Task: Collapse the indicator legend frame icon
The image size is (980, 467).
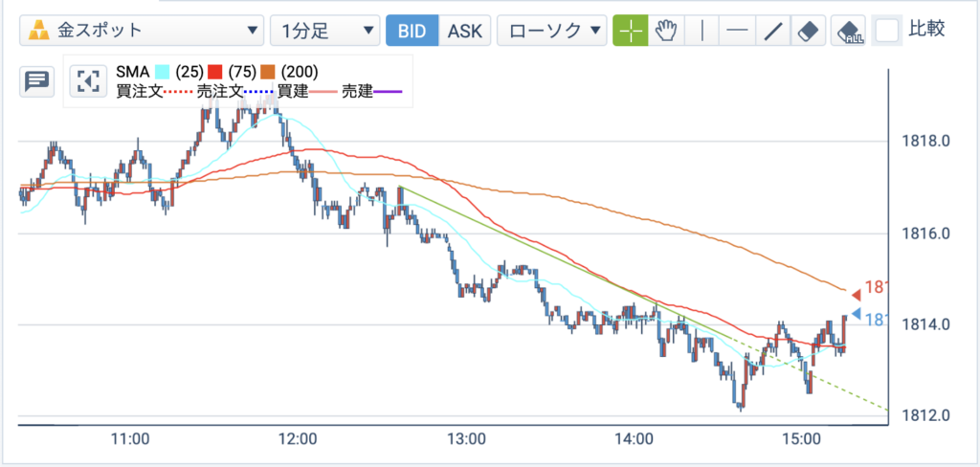Action: point(87,81)
